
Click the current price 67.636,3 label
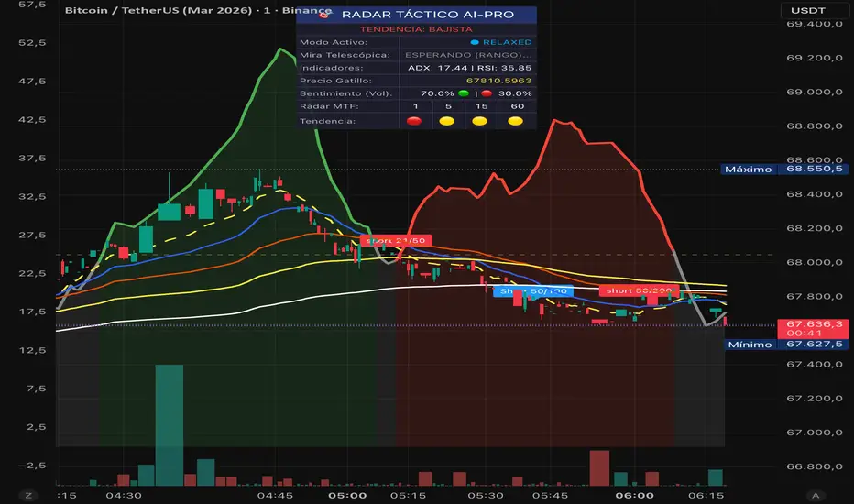pos(813,329)
